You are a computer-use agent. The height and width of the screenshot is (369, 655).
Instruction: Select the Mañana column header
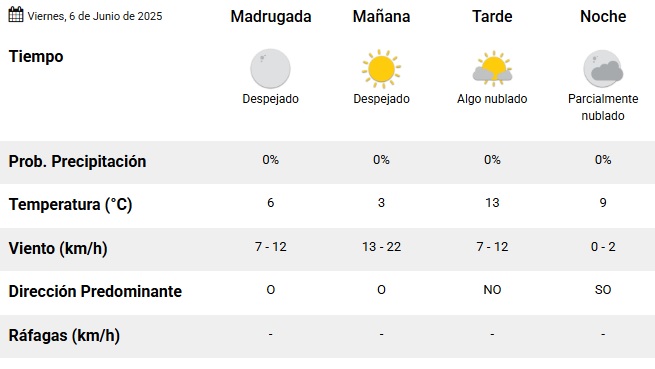381,17
